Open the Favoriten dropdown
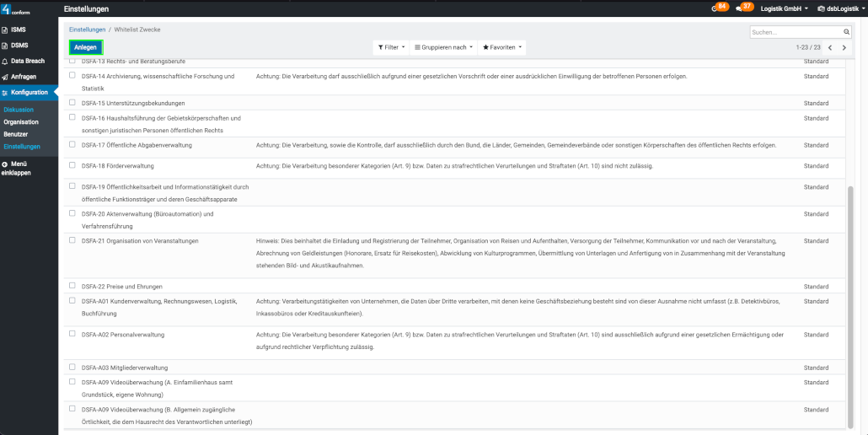 click(x=502, y=47)
